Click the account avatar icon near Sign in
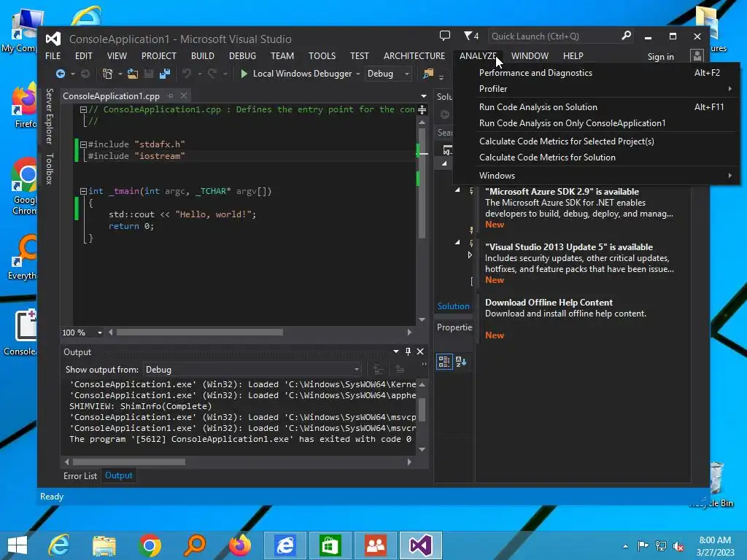 [697, 56]
